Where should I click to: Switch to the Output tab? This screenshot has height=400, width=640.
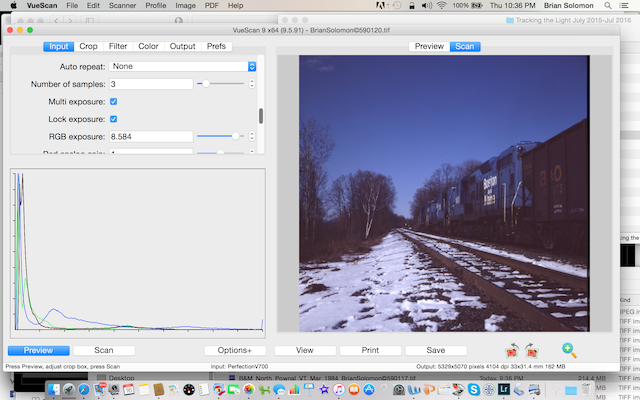tap(182, 47)
